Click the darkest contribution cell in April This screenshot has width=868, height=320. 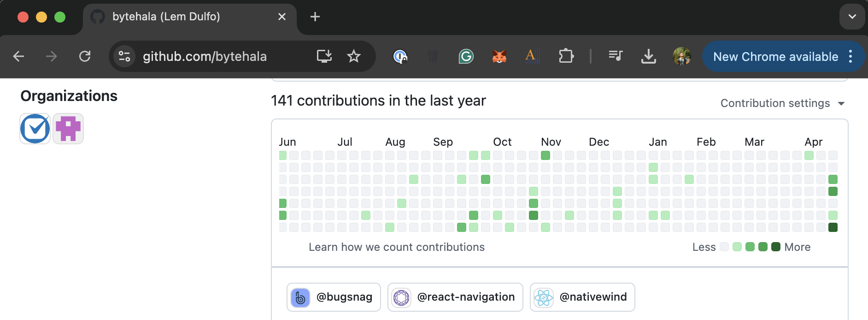pos(833,227)
